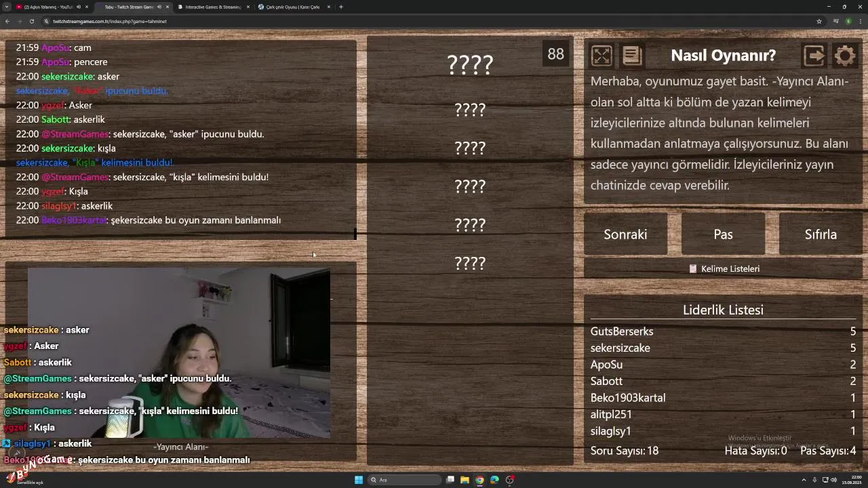Image resolution: width=868 pixels, height=488 pixels.
Task: Open the fullscreen expand icon in the game panel
Action: pyautogui.click(x=601, y=56)
